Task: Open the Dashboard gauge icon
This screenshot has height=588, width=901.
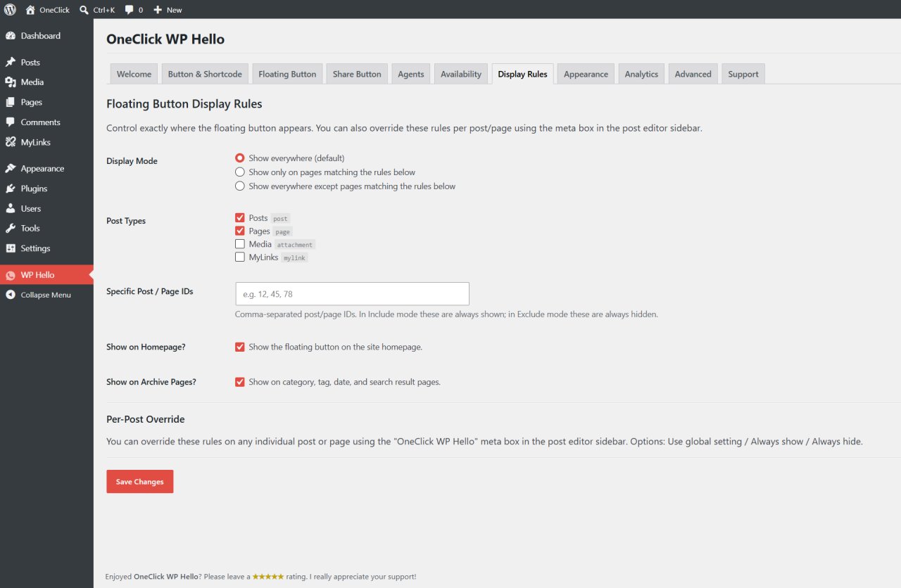Action: coord(11,36)
